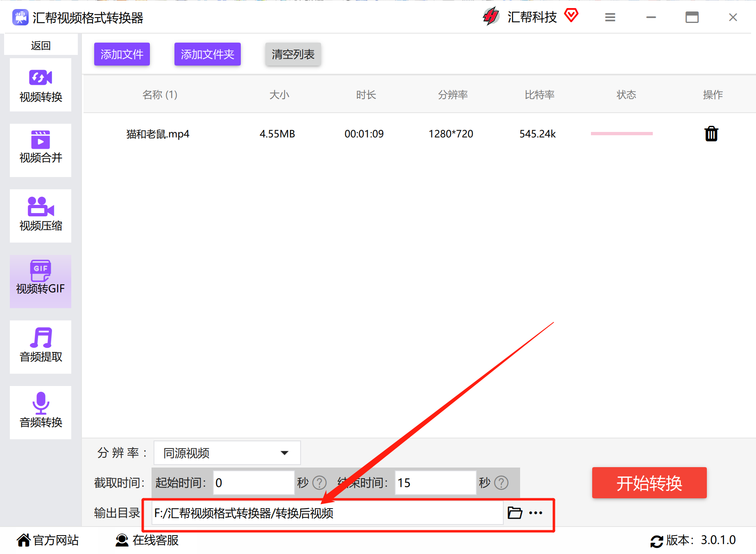Click the 添加文件夹 button
The image size is (756, 554).
[208, 54]
